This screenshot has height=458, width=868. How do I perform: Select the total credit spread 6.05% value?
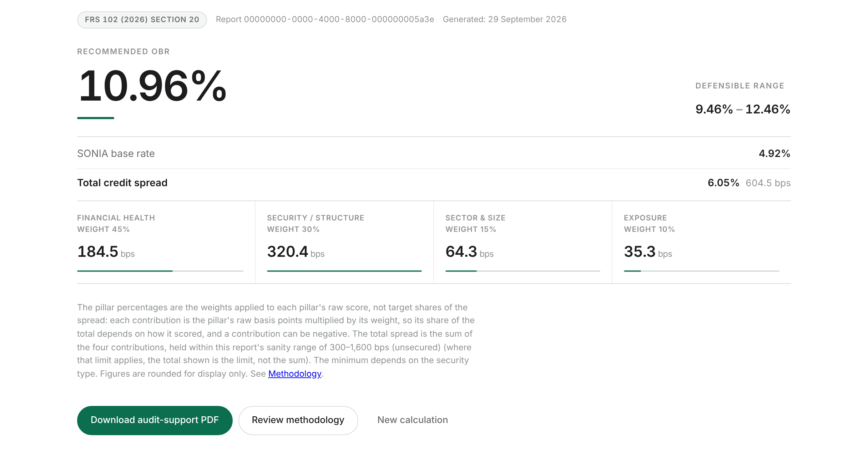pos(723,183)
